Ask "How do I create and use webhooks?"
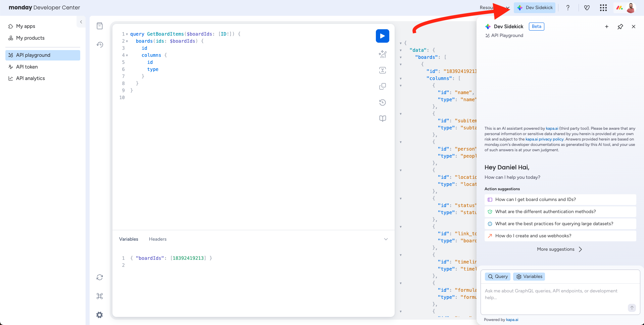644x325 pixels. click(560, 236)
